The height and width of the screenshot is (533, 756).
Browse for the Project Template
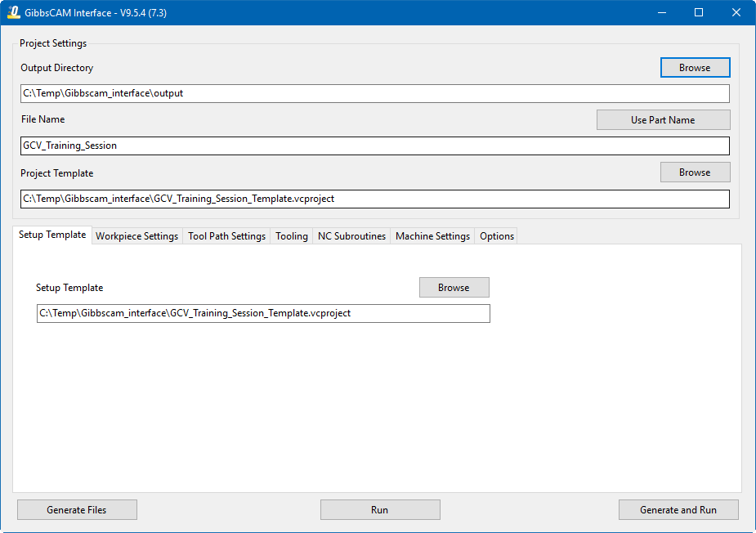tap(695, 172)
